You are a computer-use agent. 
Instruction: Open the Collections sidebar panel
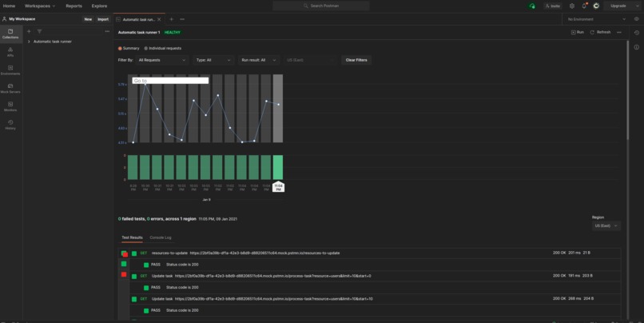[10, 34]
